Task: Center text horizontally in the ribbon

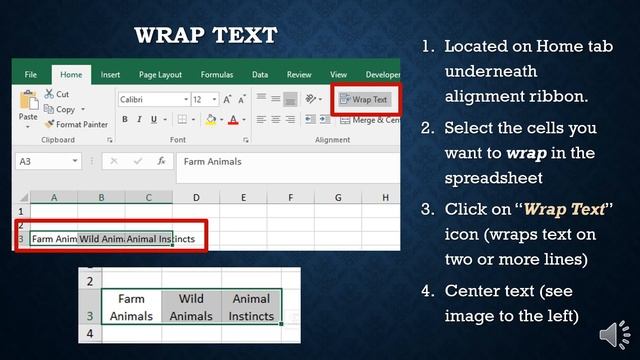Action: click(276, 120)
